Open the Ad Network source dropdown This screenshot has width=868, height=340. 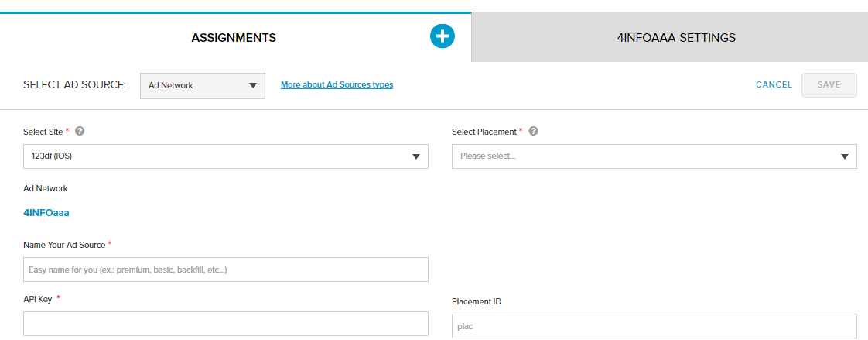pyautogui.click(x=203, y=86)
